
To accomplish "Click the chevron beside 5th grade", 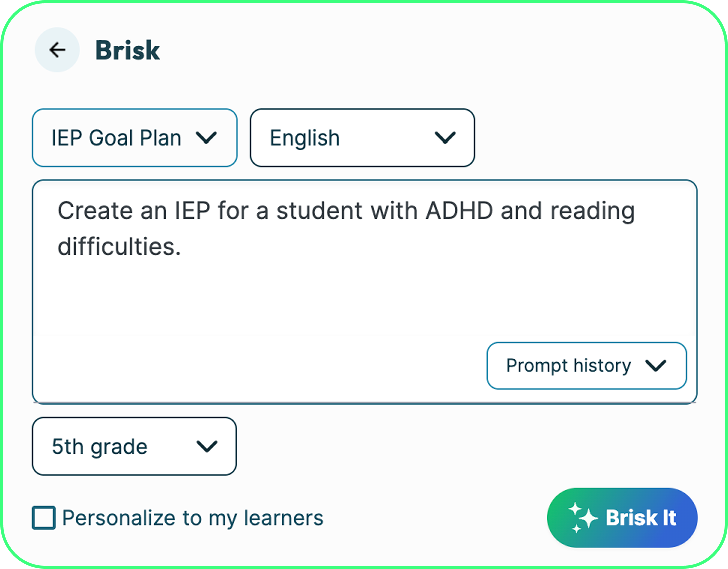I will click(207, 446).
